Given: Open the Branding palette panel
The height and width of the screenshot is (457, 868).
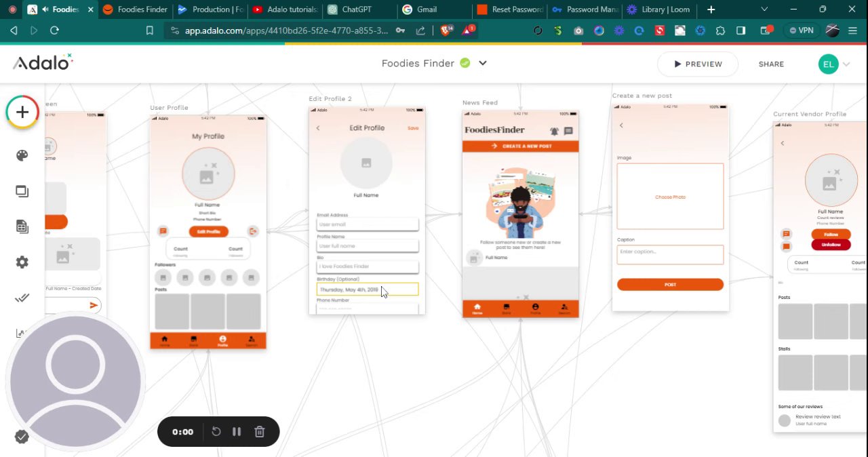Looking at the screenshot, I should (22, 156).
